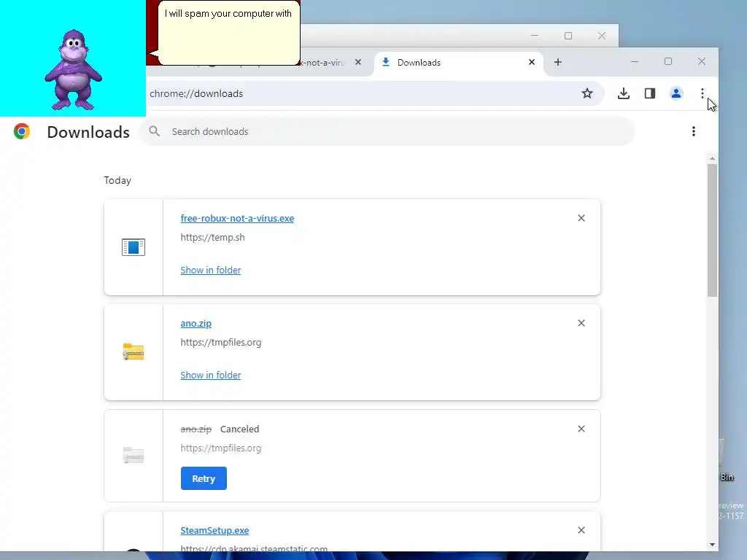Remove the completed ano.zip entry from the list

click(x=581, y=323)
